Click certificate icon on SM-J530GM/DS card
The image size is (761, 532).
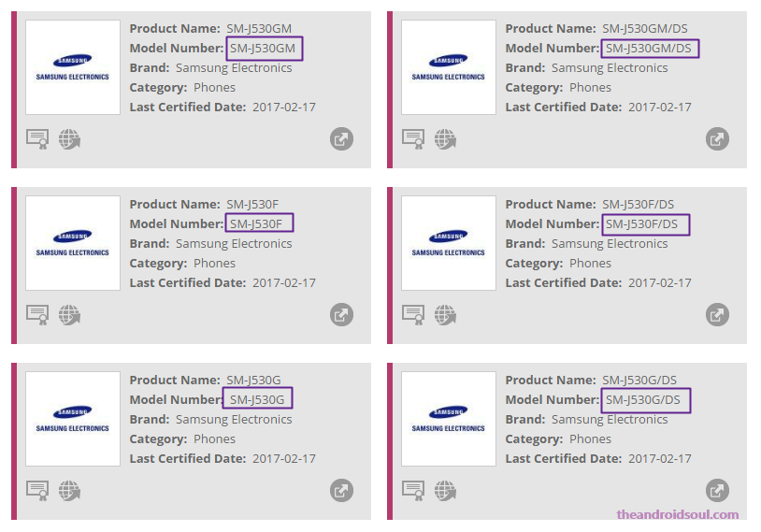click(x=413, y=139)
